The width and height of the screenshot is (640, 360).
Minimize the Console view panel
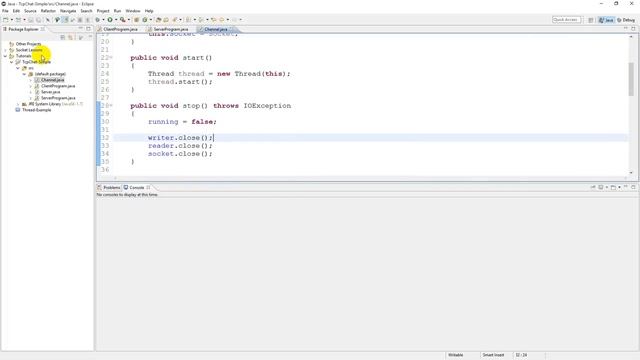coord(626,187)
